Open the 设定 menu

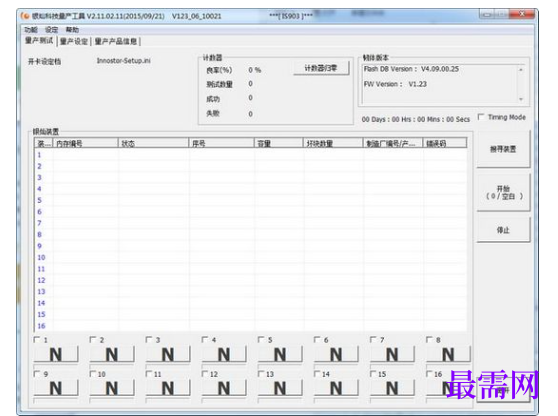[x=51, y=30]
